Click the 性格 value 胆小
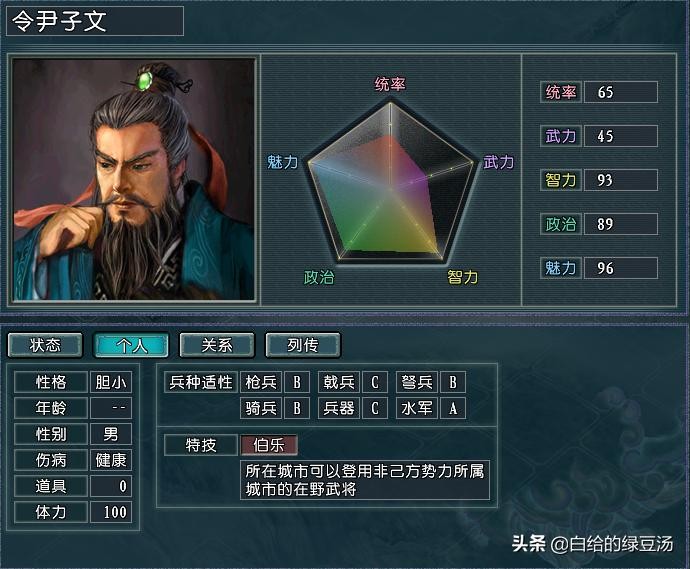 click(x=111, y=382)
